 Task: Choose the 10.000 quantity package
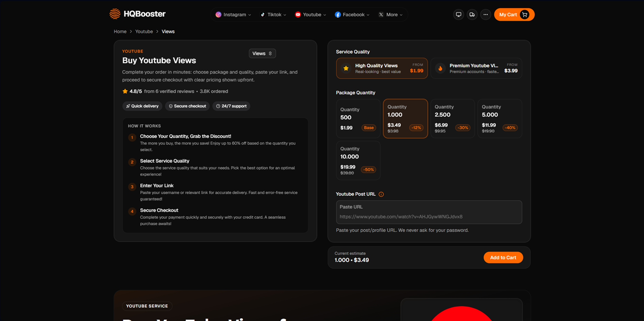pos(358,160)
